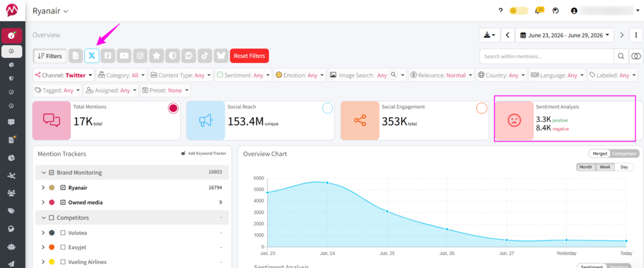Image resolution: width=644 pixels, height=268 pixels.
Task: Open the robot sidebar icon
Action: (x=12, y=247)
